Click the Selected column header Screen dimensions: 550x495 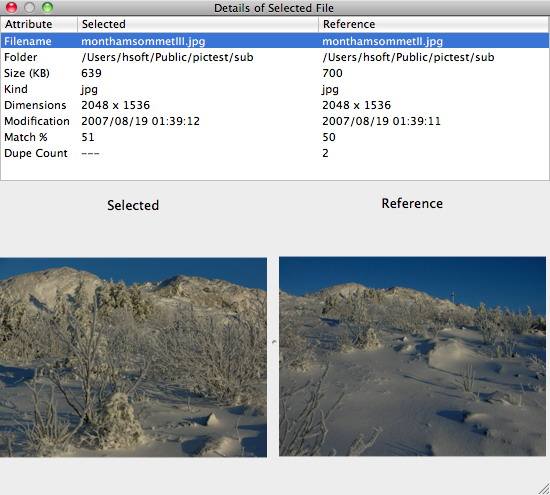pos(198,24)
